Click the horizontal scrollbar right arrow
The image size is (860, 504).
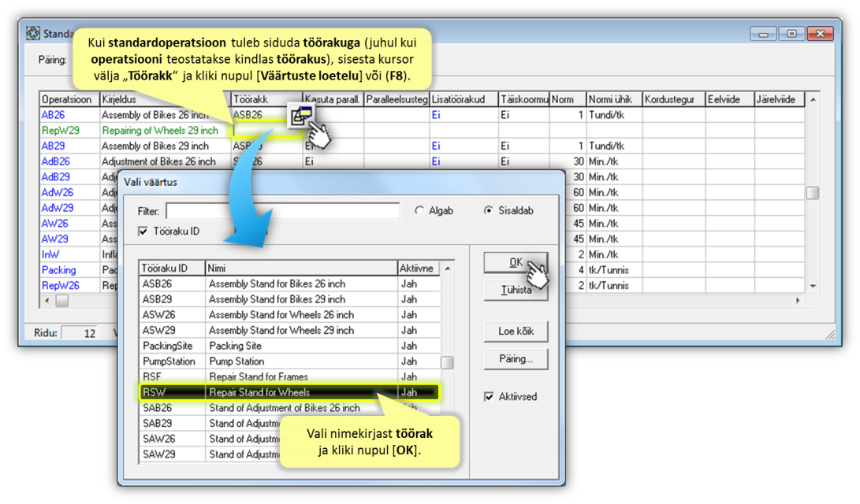pos(798,301)
